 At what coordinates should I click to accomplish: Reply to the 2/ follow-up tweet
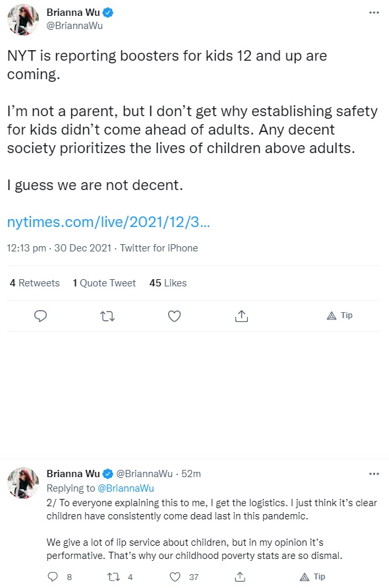tap(53, 576)
